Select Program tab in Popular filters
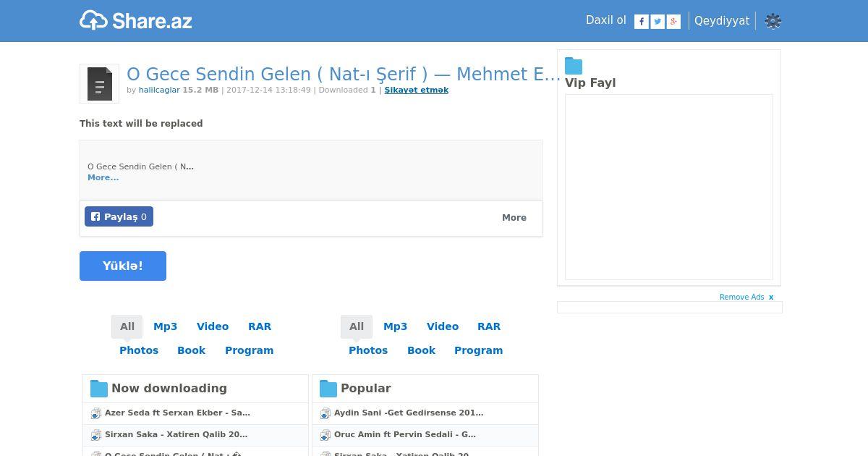 pyautogui.click(x=478, y=350)
